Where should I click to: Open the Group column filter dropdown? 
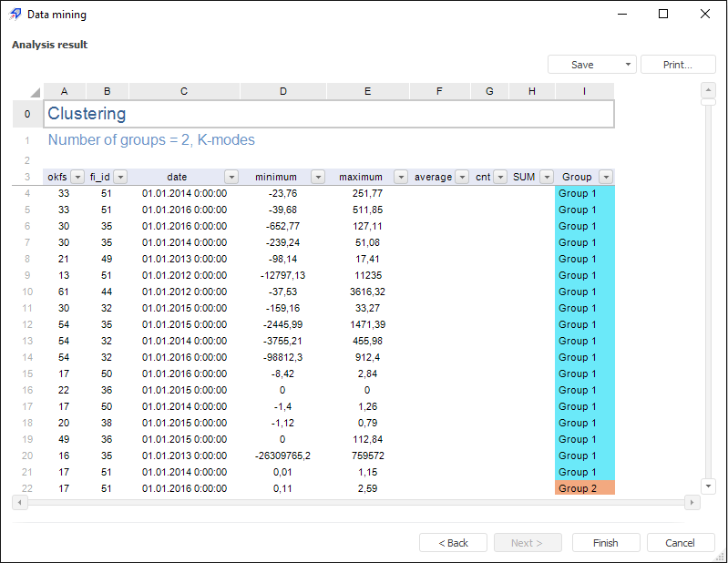tap(606, 177)
